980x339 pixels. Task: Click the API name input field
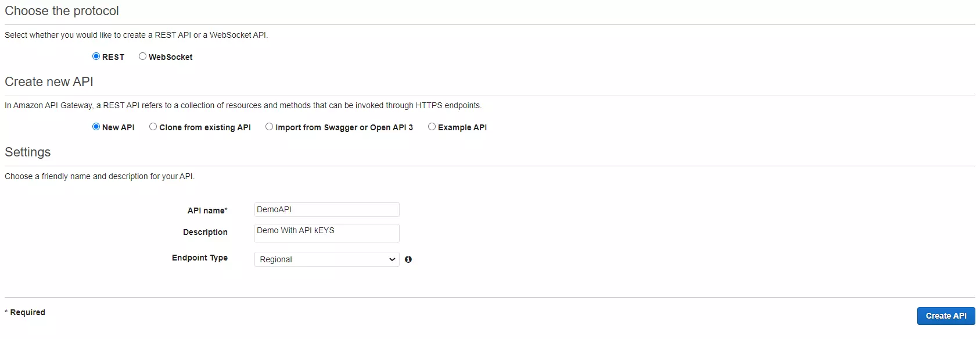(327, 210)
